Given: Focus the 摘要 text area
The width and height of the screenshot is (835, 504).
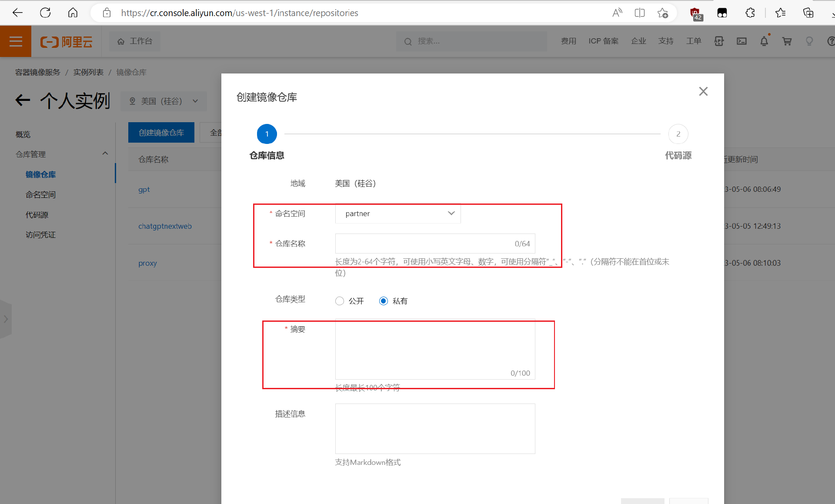Looking at the screenshot, I should (435, 348).
